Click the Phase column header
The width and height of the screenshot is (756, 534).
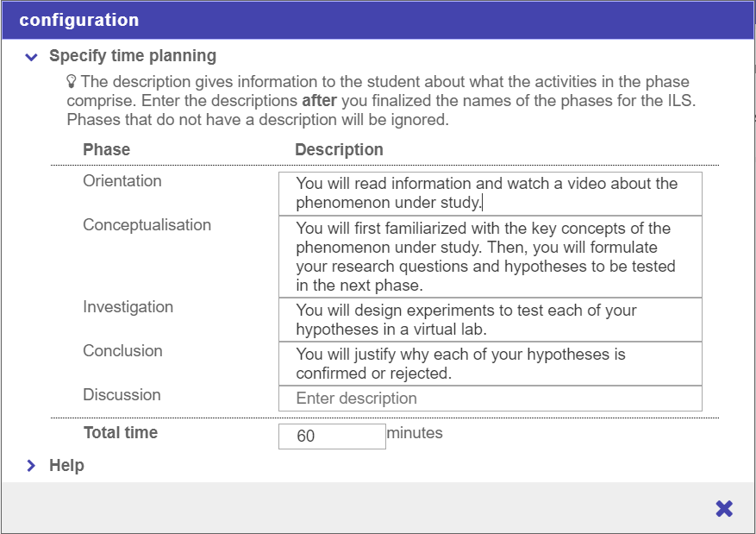[x=107, y=149]
